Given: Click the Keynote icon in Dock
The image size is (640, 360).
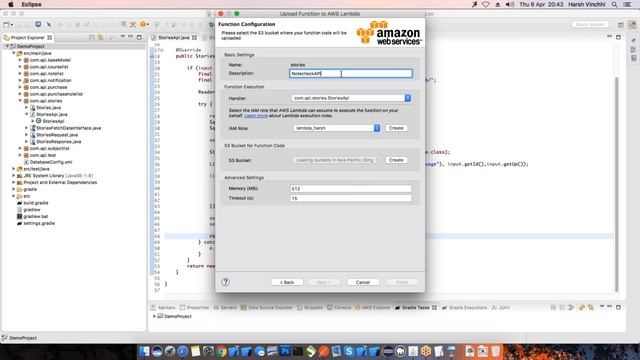Looking at the screenshot, I should [x=451, y=351].
